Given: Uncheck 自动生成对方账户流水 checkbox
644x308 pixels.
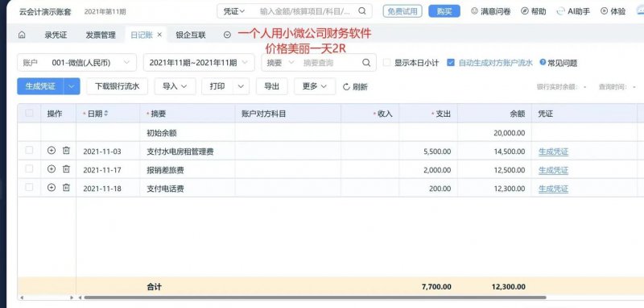Looking at the screenshot, I should (451, 63).
